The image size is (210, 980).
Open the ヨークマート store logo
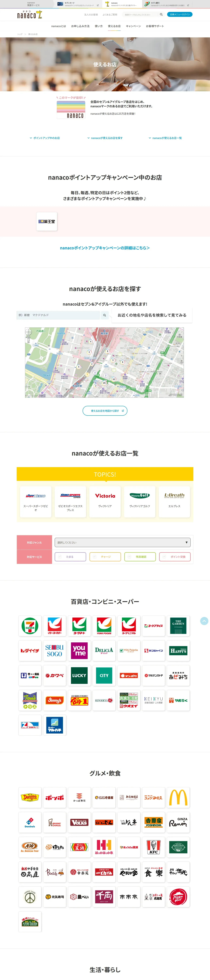coord(79,626)
